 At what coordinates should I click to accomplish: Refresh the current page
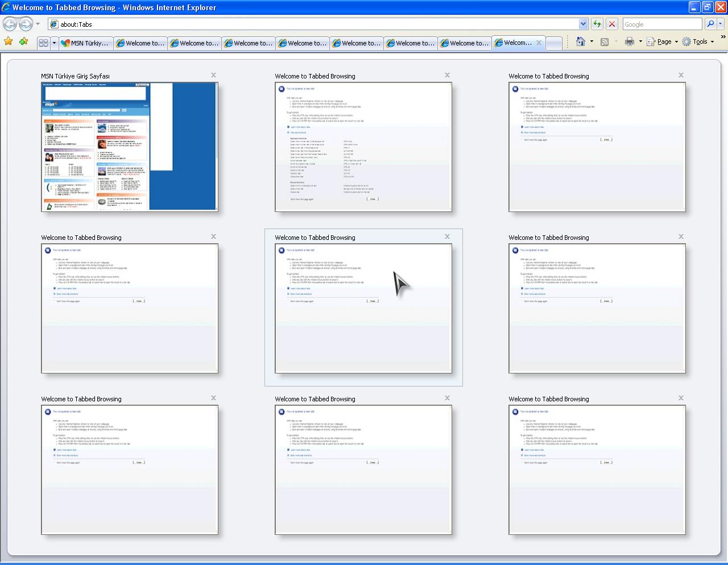coord(597,24)
